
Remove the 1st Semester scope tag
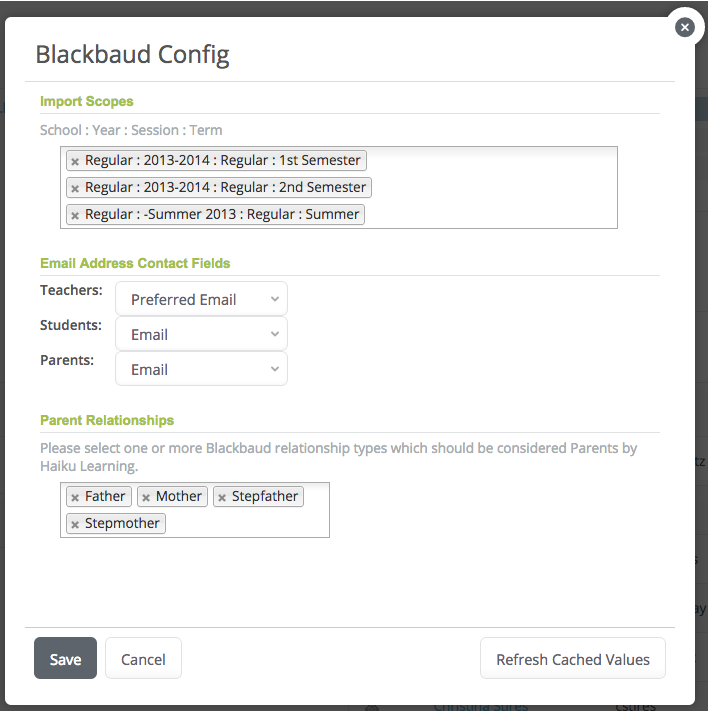coord(75,161)
